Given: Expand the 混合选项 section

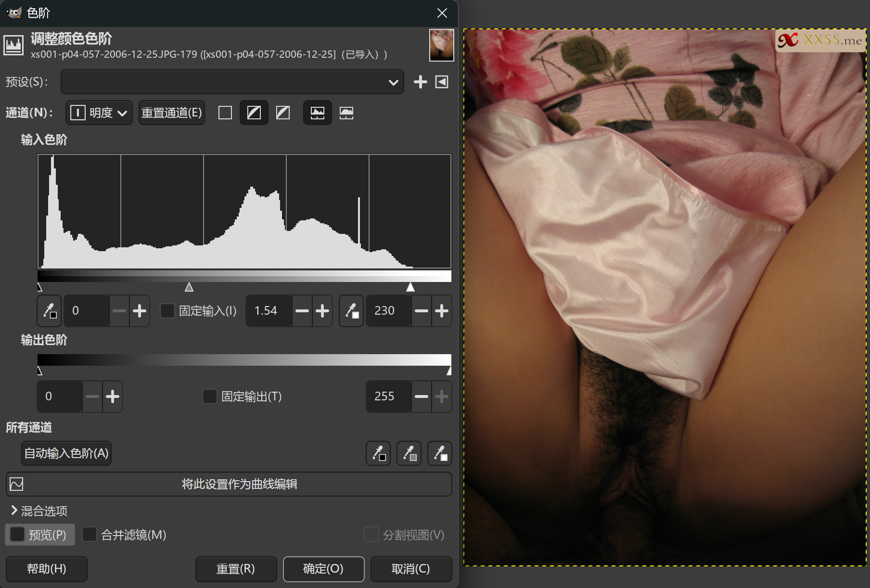Looking at the screenshot, I should point(38,511).
